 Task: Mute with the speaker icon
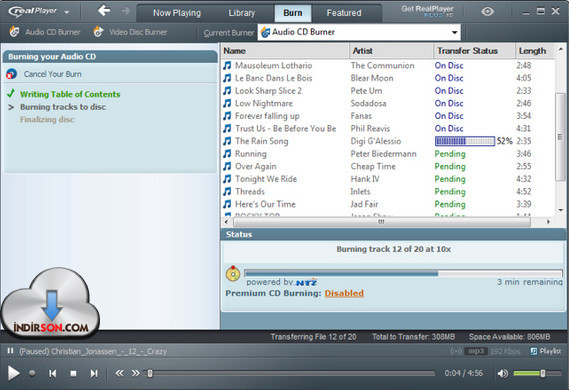[503, 373]
